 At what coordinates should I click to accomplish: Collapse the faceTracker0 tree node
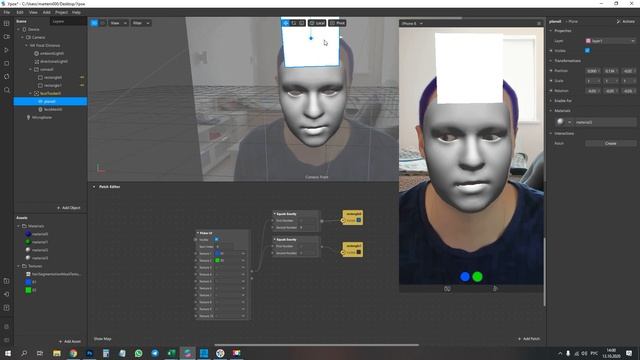31,93
